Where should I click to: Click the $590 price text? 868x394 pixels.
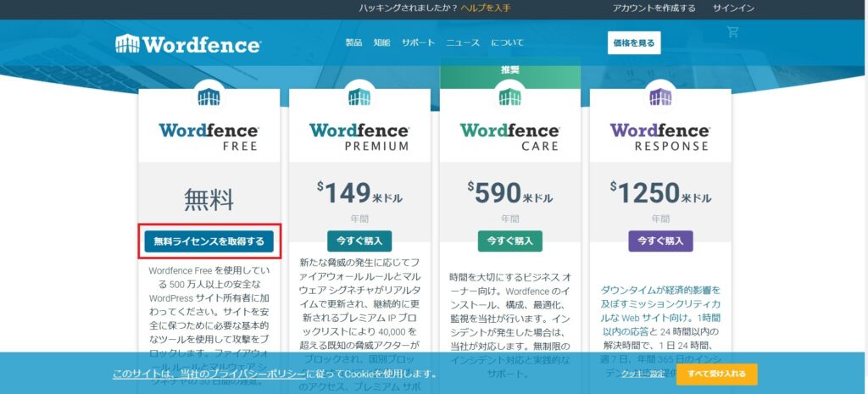(509, 193)
